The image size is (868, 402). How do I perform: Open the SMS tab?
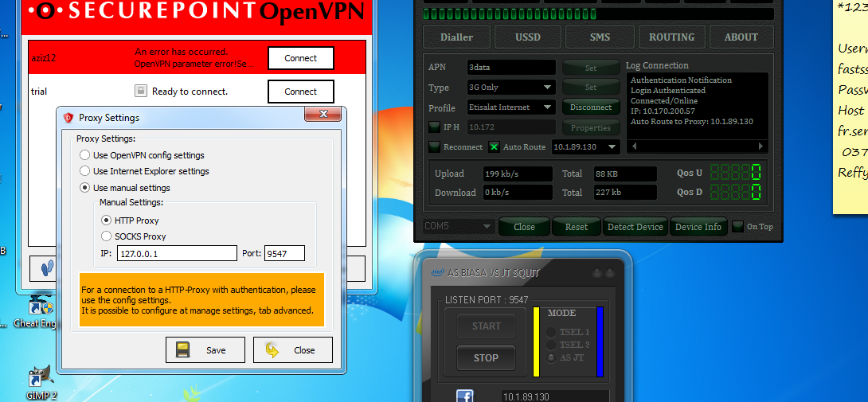600,37
